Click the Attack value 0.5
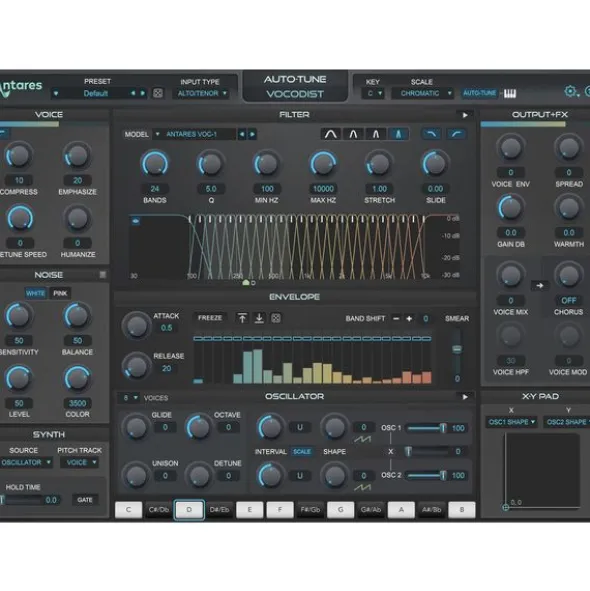 (166, 328)
